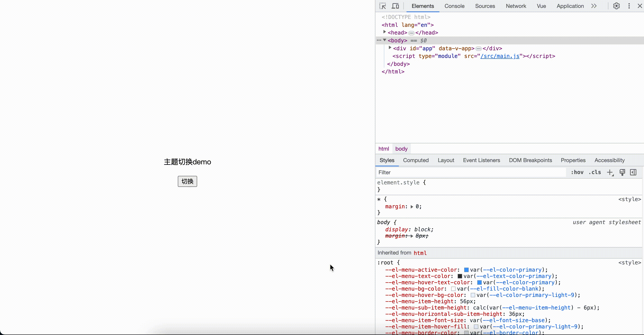The height and width of the screenshot is (335, 644).
Task: Click the device toggle icon
Action: tap(395, 6)
